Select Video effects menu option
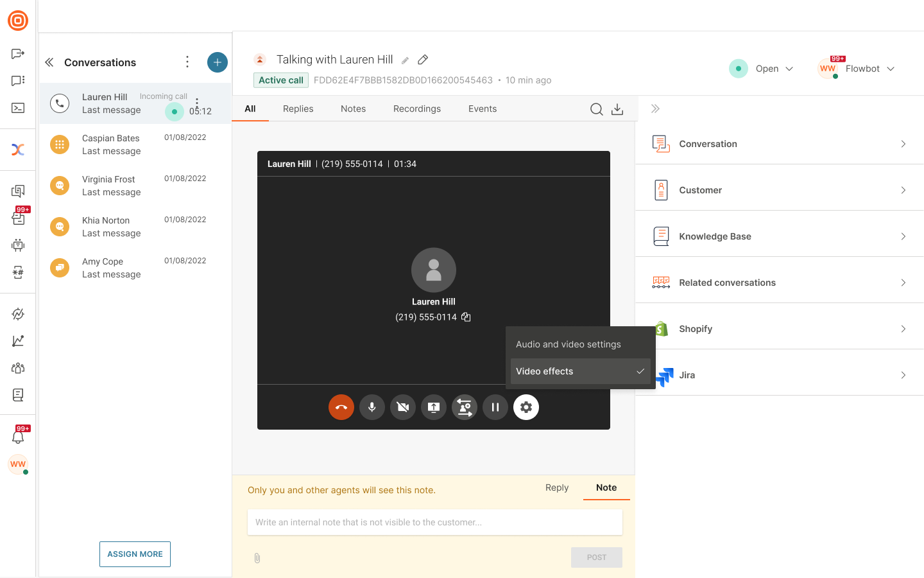Viewport: 924px width, 578px height. pyautogui.click(x=580, y=371)
